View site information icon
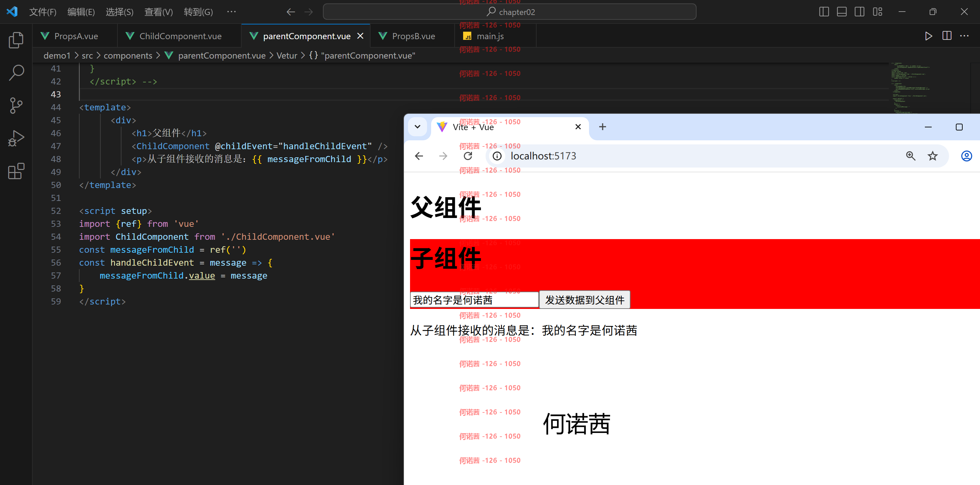Screen dimensions: 980x485 pos(497,156)
